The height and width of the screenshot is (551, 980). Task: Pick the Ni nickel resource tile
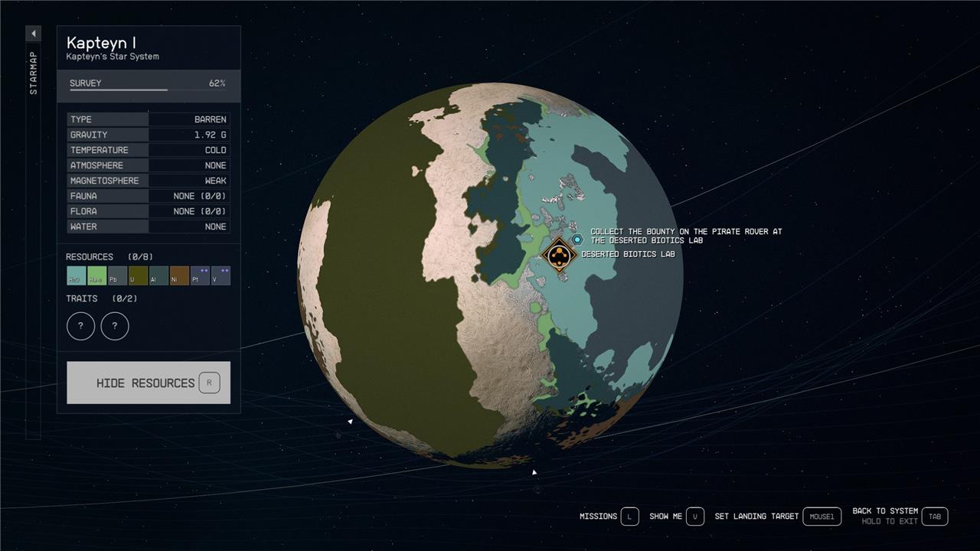coord(179,275)
